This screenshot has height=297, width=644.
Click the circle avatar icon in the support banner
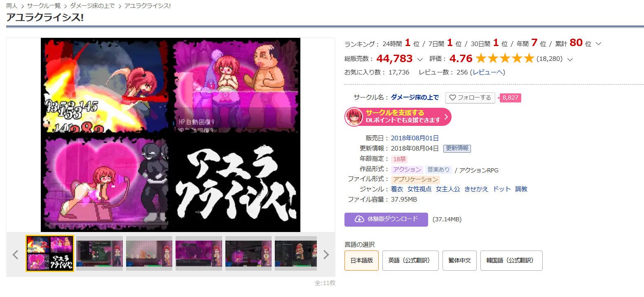tap(354, 117)
